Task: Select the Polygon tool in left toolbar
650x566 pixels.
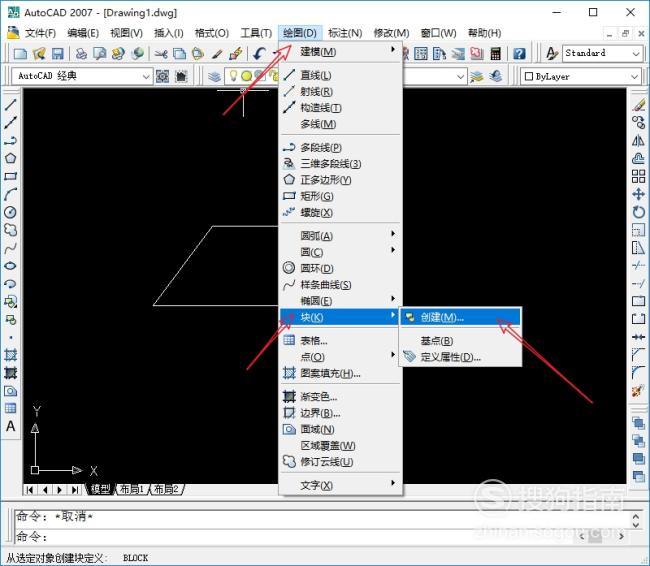Action: [x=10, y=158]
